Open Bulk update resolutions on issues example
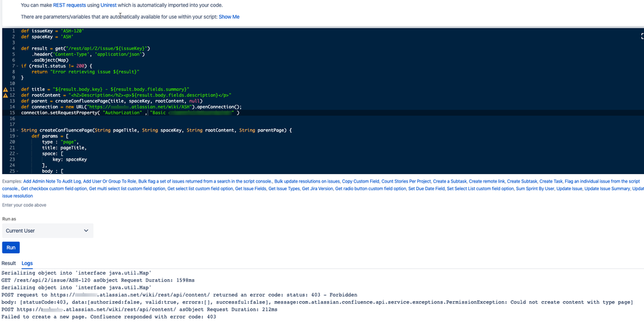 pyautogui.click(x=307, y=181)
